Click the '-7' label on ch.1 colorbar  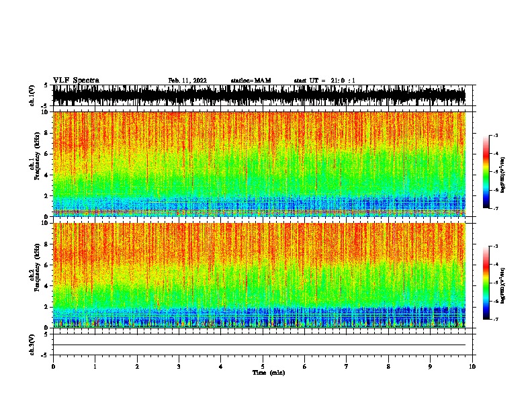coord(495,208)
